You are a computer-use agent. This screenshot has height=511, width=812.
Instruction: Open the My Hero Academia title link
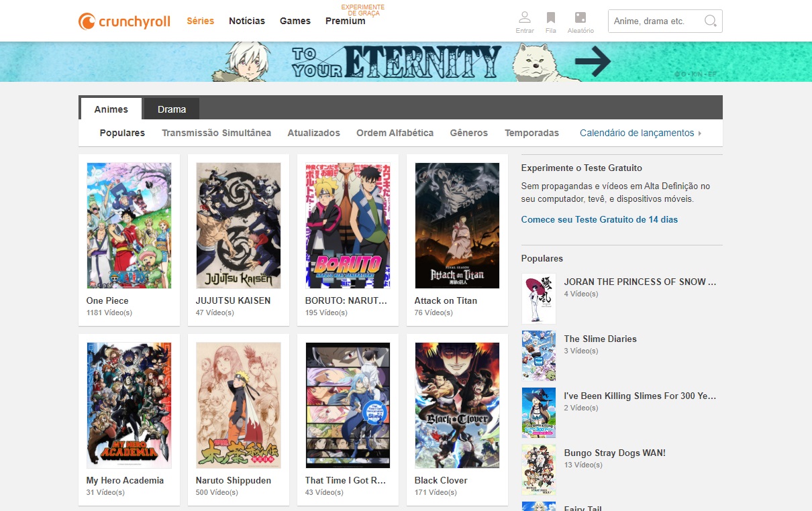(125, 480)
